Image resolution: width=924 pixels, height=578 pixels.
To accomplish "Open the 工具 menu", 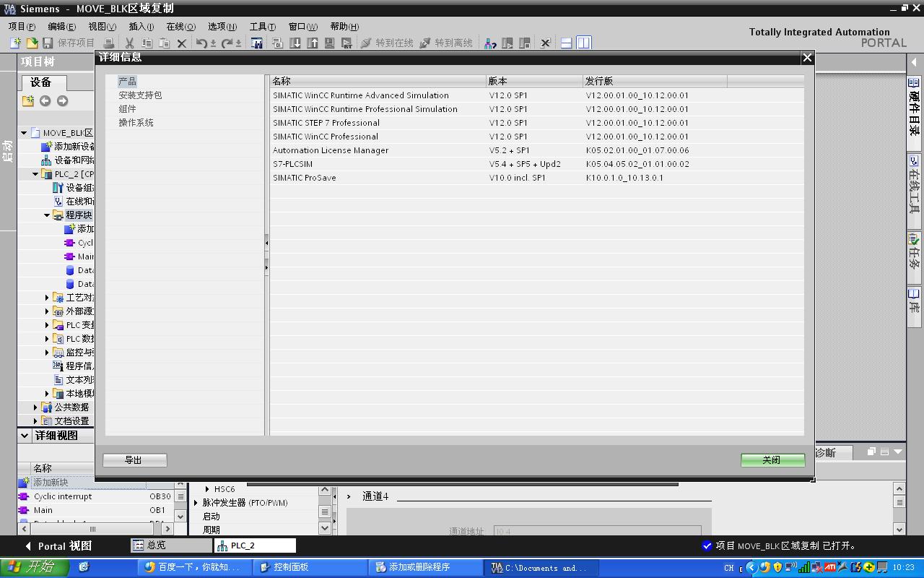I will tap(263, 26).
